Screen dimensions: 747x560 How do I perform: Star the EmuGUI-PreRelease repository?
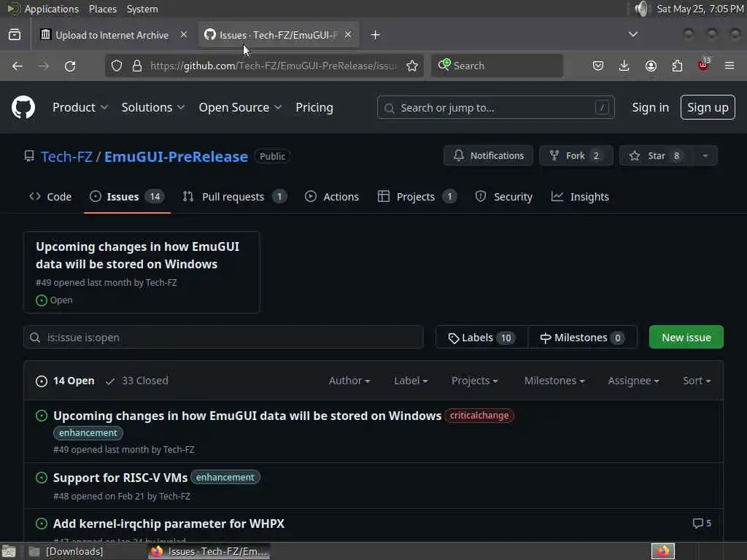click(657, 156)
